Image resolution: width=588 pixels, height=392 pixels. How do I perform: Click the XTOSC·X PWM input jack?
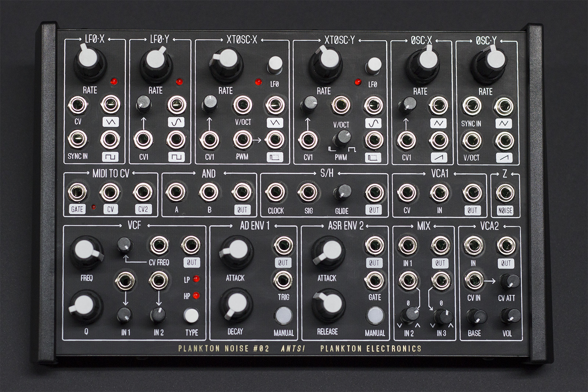[242, 140]
